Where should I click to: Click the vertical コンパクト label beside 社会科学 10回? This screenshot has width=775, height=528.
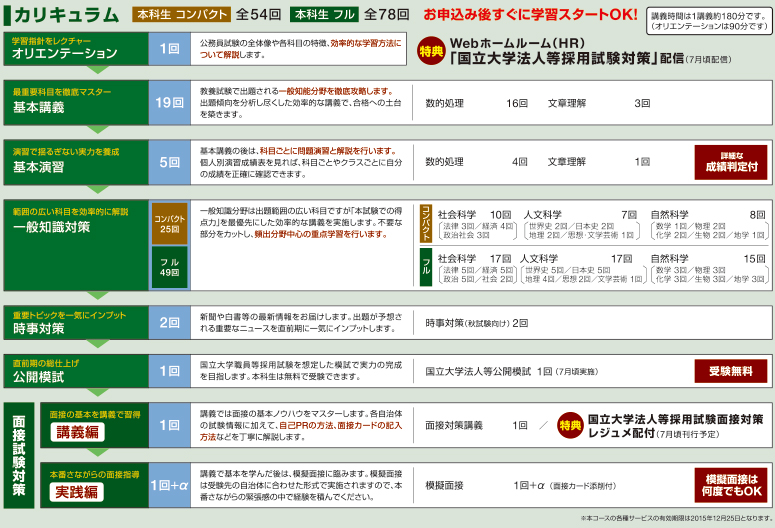pos(426,223)
